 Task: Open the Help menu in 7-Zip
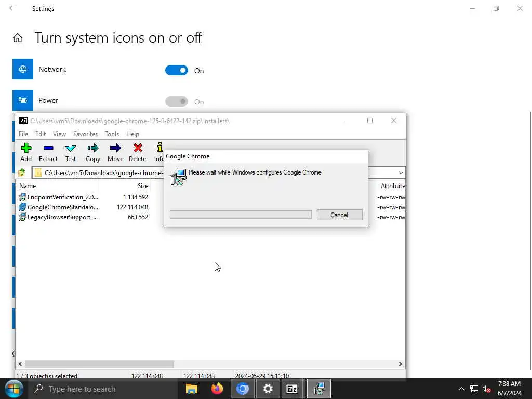tap(132, 134)
